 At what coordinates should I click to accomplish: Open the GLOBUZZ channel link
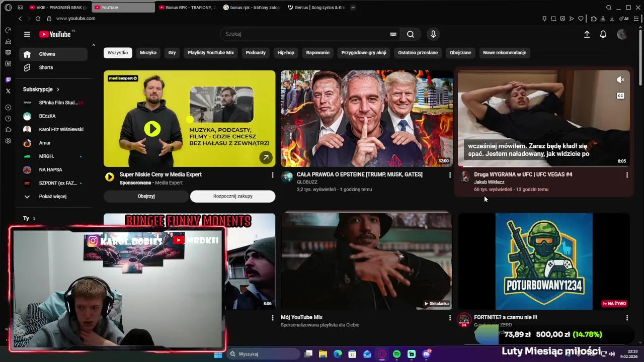[307, 182]
